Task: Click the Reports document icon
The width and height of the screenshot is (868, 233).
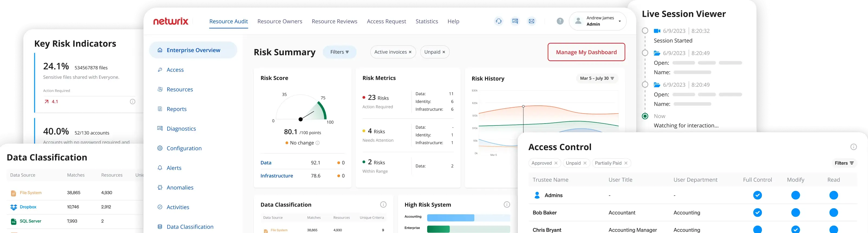Action: (160, 109)
